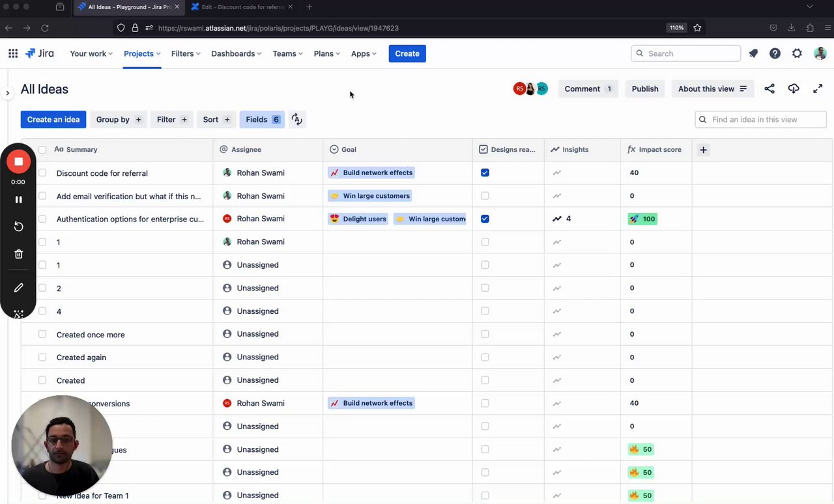Open the Filter options
The image size is (834, 504).
pos(172,119)
